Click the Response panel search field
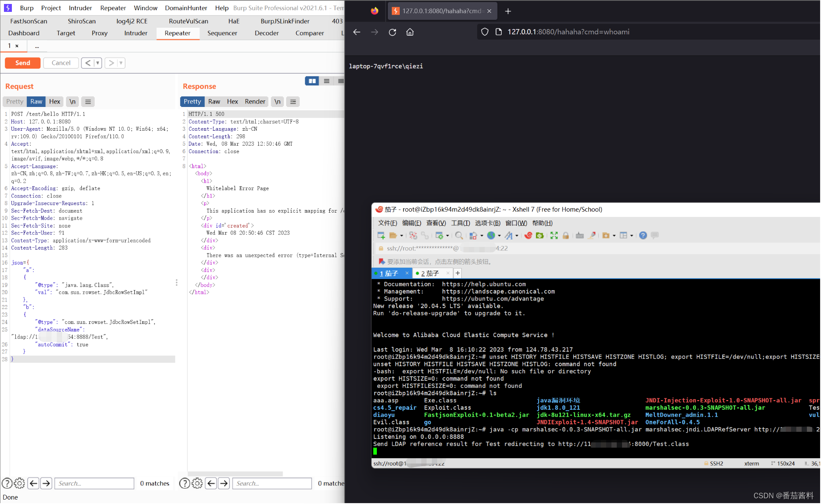This screenshot has height=504, width=821. (x=272, y=483)
